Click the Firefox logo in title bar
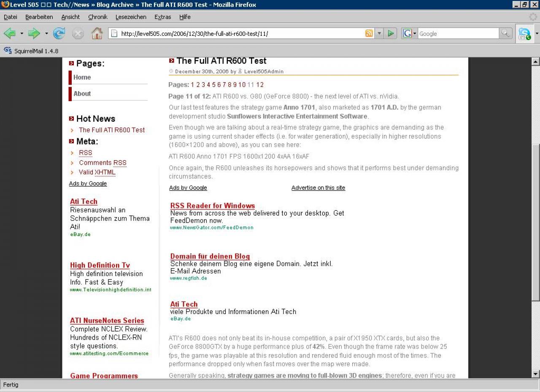Image resolution: width=540 pixels, height=392 pixels. click(5, 5)
